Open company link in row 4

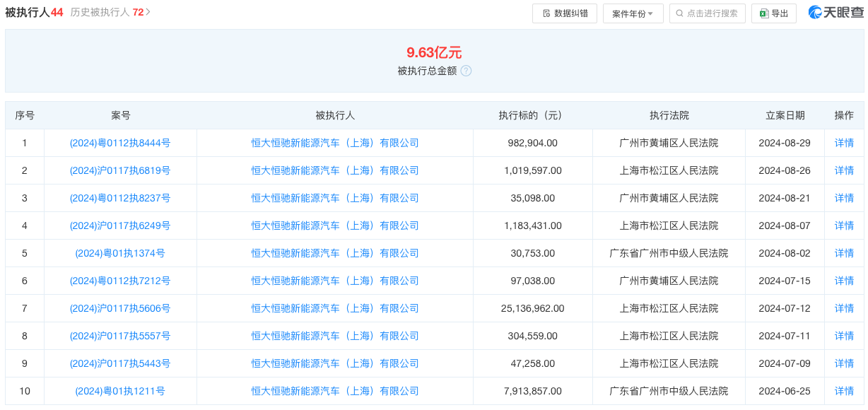tap(335, 225)
